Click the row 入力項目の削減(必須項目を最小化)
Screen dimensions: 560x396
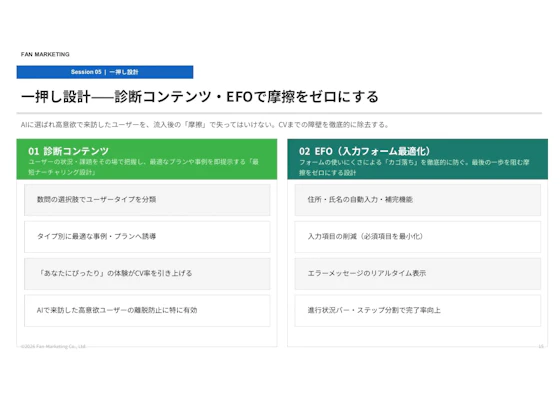(x=418, y=237)
